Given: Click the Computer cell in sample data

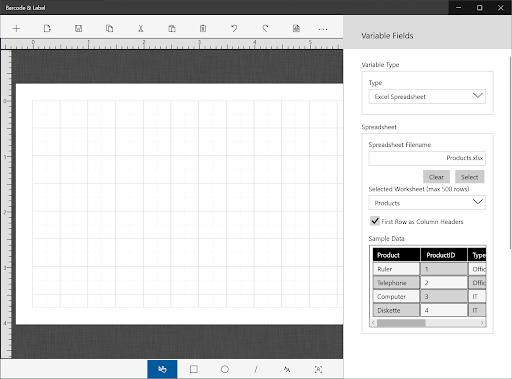Looking at the screenshot, I should [396, 296].
